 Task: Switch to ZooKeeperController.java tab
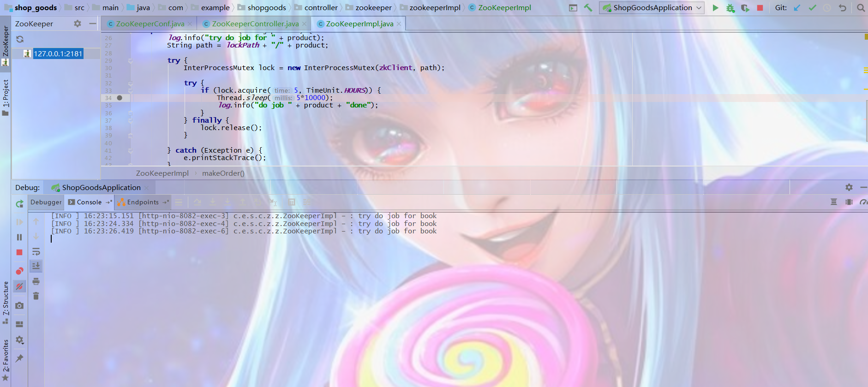point(255,24)
